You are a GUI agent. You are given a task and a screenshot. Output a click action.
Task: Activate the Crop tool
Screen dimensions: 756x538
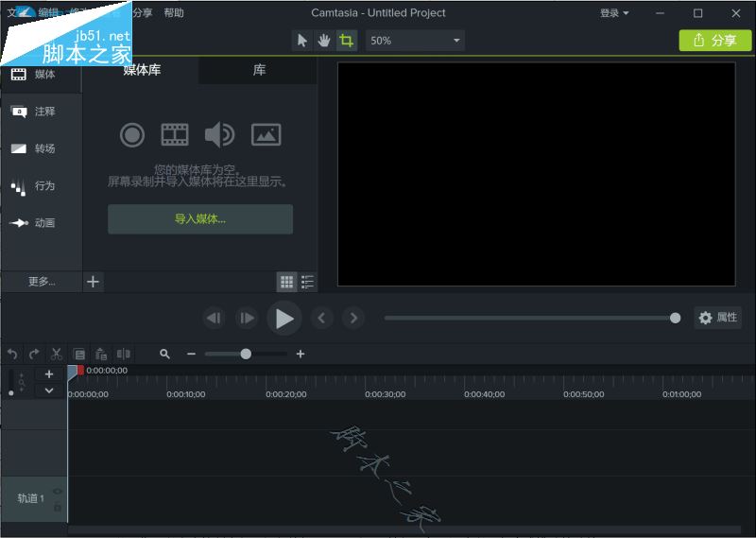point(346,41)
